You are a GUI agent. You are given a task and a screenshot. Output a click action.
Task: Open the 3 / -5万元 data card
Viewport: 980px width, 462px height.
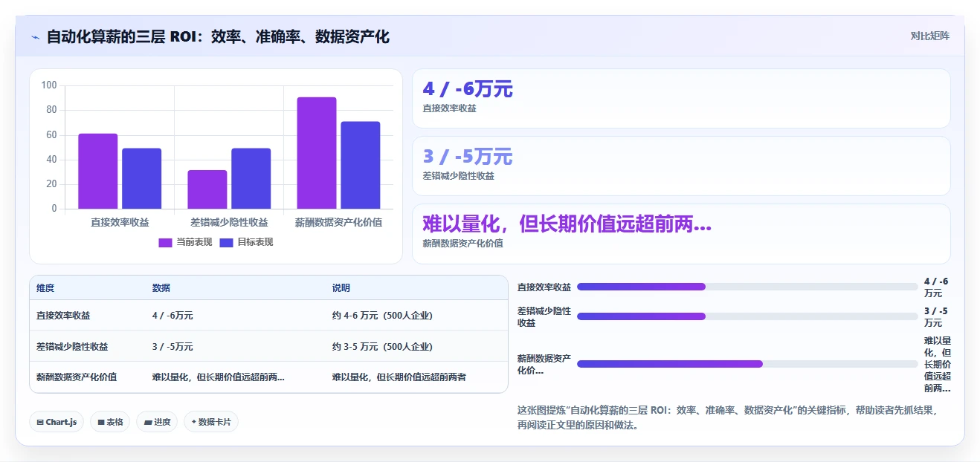(x=681, y=166)
